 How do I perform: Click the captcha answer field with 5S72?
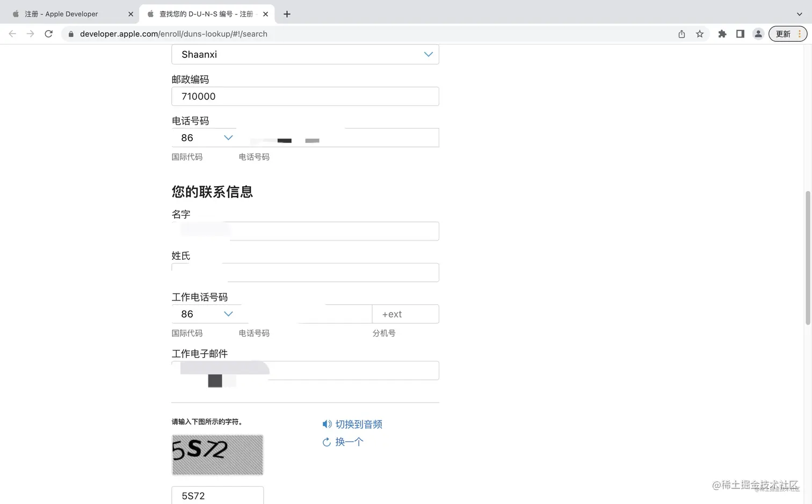218,495
